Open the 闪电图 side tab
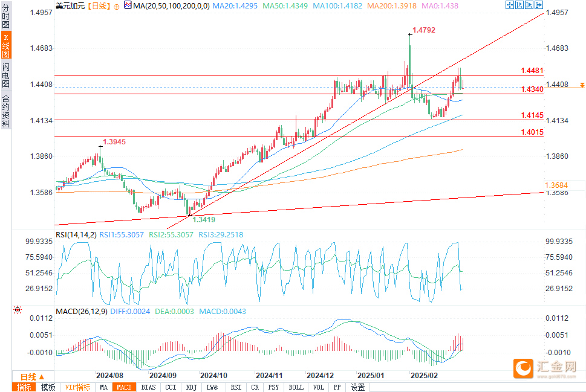Viewport: 586px width, 392px height. click(5, 75)
